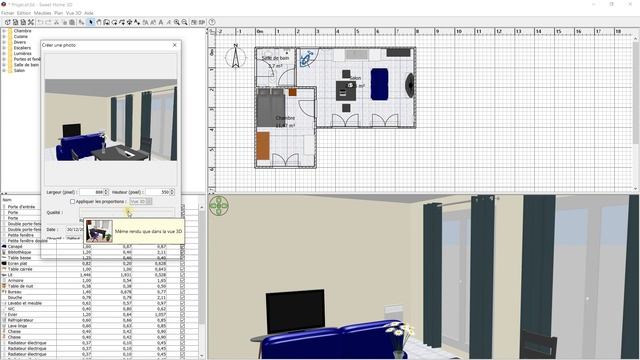Image resolution: width=640 pixels, height=360 pixels.
Task: Click the Zoom in magnifier icon
Action: [x=177, y=22]
